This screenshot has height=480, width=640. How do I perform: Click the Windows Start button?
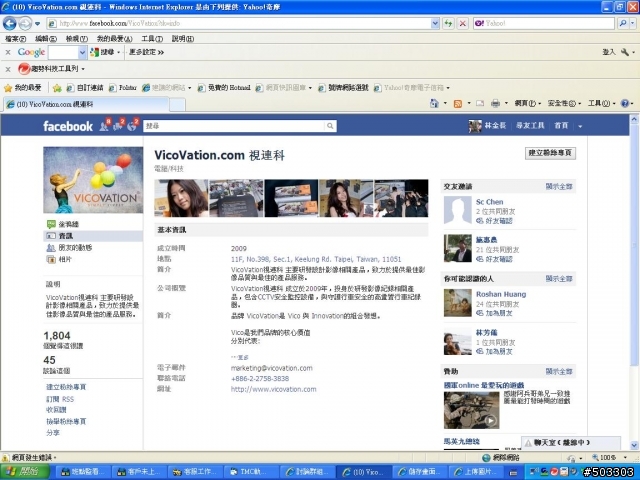[x=24, y=472]
